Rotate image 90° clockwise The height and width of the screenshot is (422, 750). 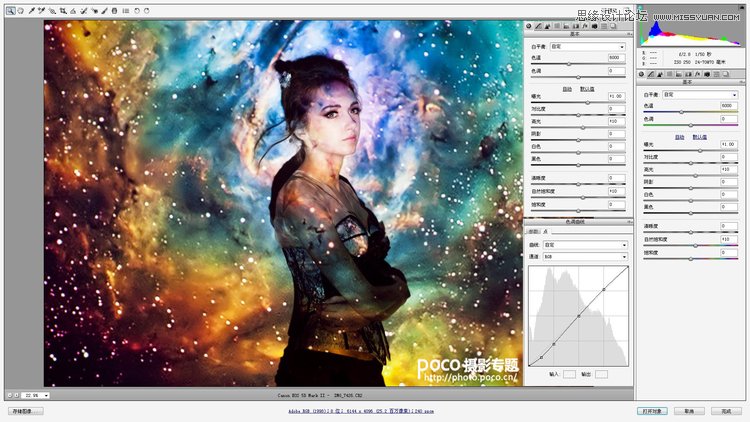(x=147, y=10)
